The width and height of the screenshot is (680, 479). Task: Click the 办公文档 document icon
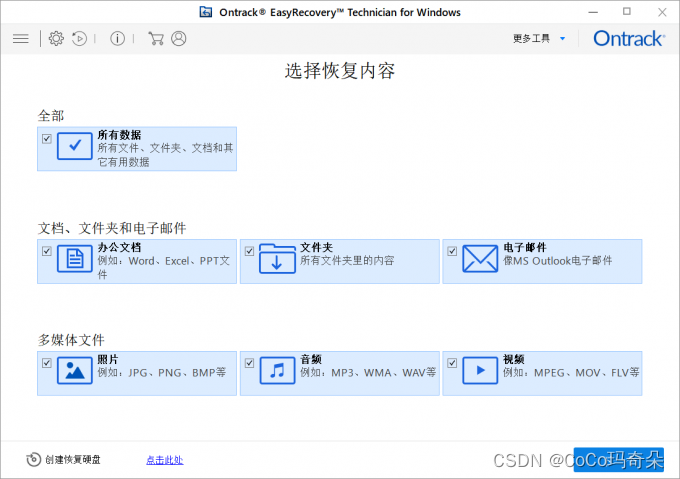[x=75, y=259]
